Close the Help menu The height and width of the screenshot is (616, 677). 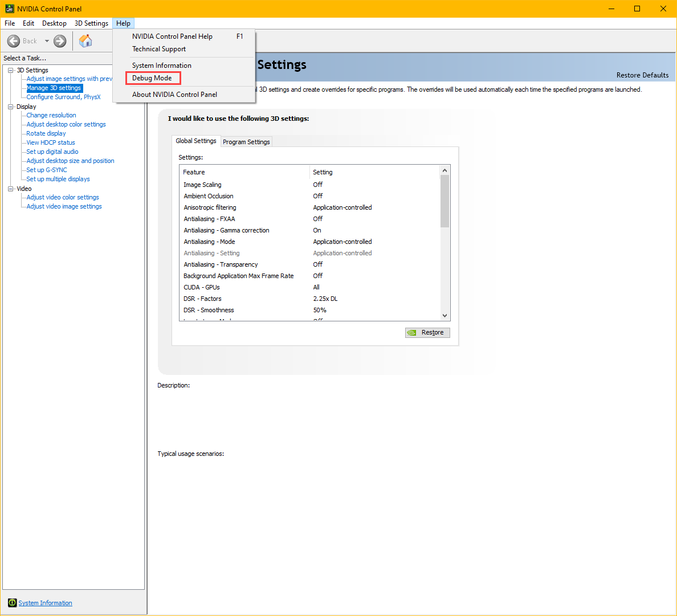123,23
